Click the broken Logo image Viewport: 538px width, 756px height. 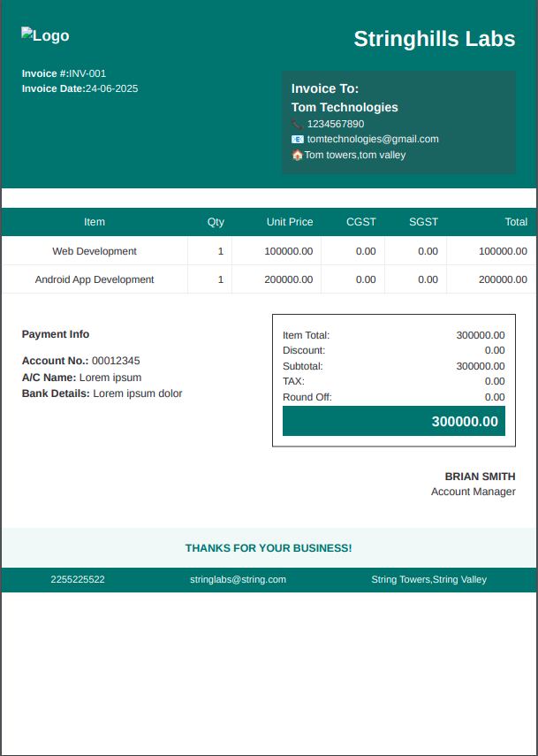tap(45, 36)
